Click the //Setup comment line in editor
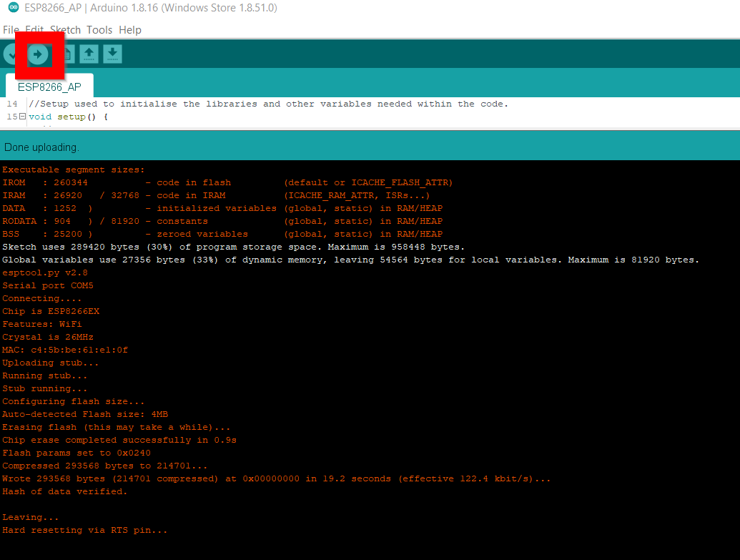Screen dimensions: 740x560 point(269,104)
